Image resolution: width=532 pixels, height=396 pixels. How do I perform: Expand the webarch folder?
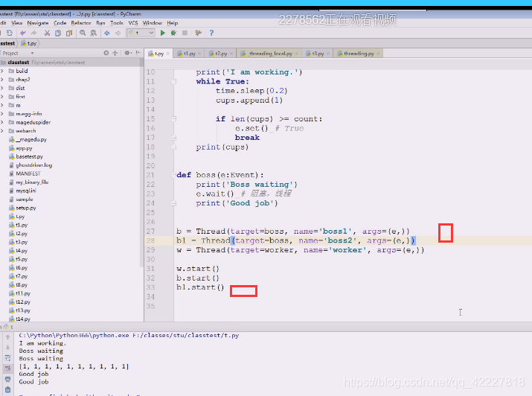pyautogui.click(x=2, y=131)
